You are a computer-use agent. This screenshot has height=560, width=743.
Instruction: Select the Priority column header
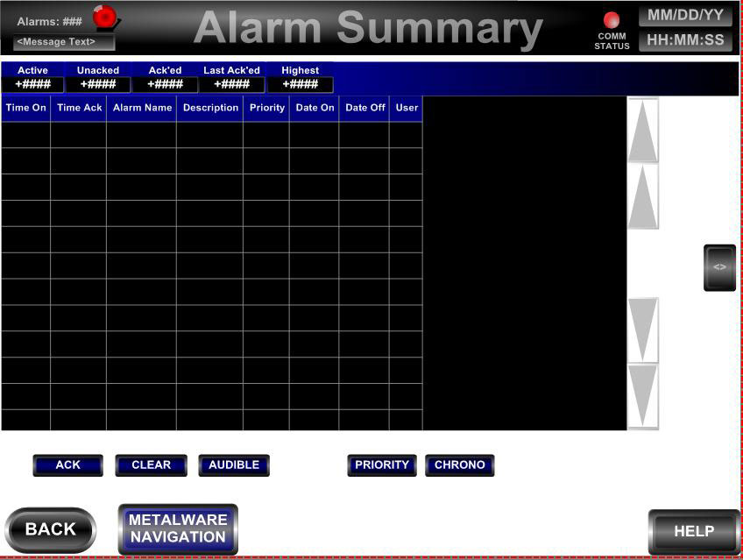tap(266, 108)
